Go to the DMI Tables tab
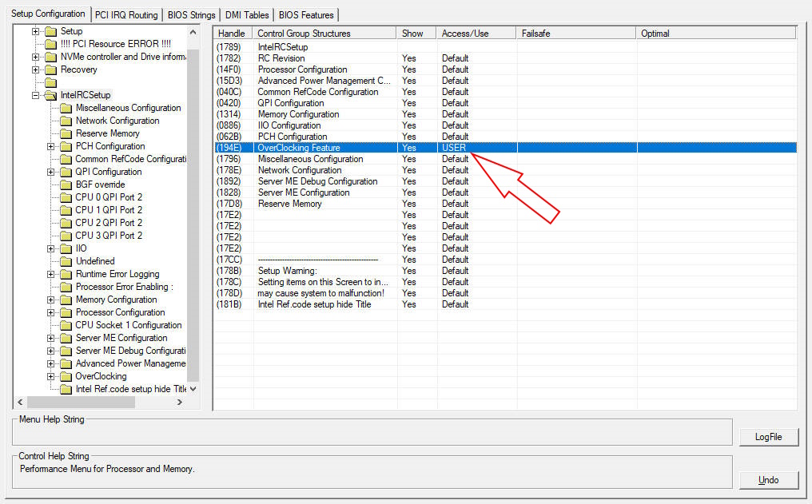The height and width of the screenshot is (504, 812). [248, 14]
